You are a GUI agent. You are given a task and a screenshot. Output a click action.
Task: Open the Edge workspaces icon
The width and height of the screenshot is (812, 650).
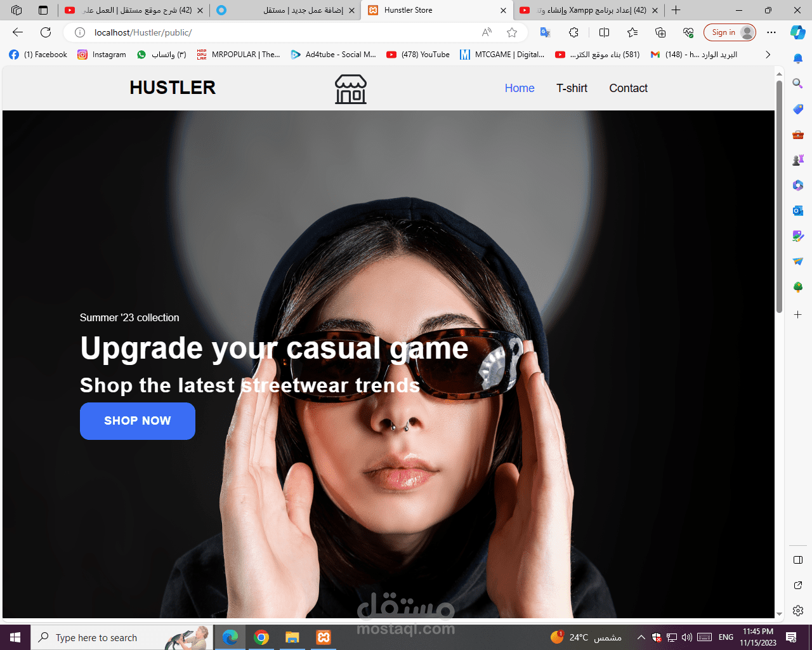click(16, 10)
